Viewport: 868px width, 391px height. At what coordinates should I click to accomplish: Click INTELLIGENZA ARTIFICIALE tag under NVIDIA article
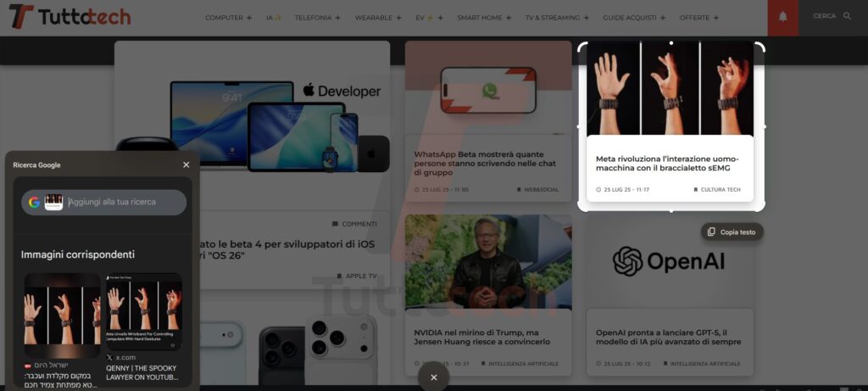tap(520, 364)
